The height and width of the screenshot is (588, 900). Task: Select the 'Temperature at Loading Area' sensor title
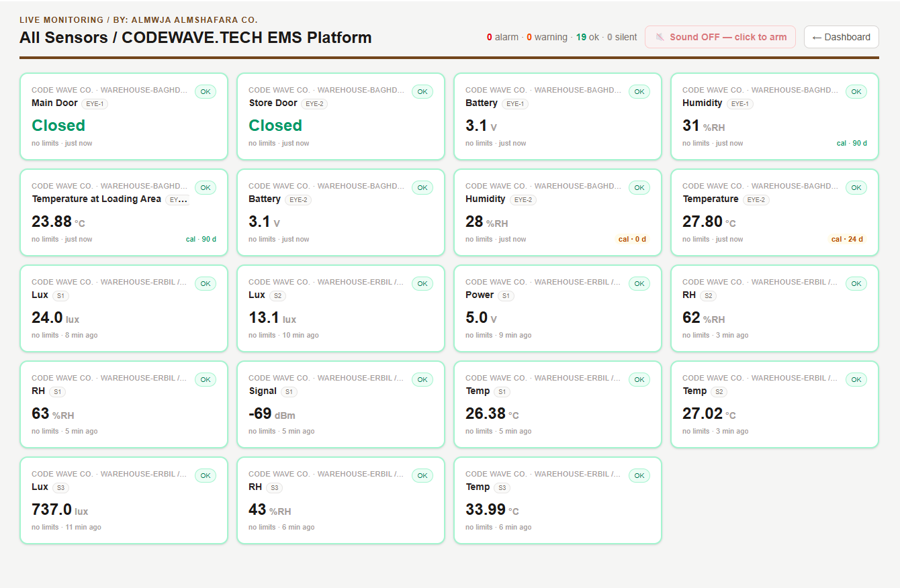(x=96, y=199)
